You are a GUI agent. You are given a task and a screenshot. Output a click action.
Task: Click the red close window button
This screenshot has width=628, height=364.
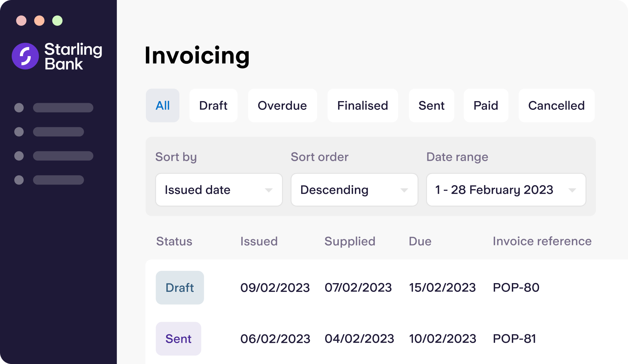(21, 21)
